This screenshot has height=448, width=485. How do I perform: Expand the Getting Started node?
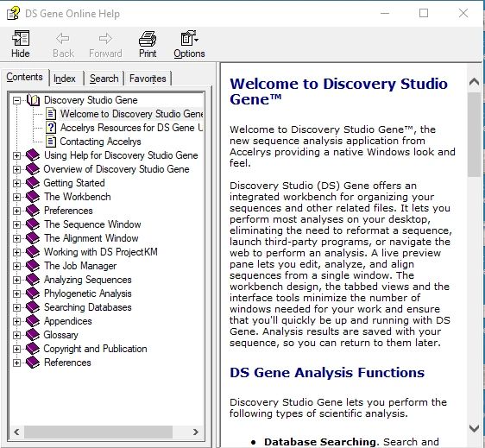pyautogui.click(x=16, y=183)
